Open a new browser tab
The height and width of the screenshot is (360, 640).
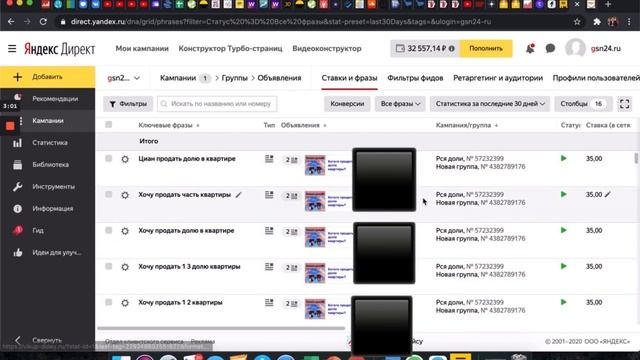pyautogui.click(x=608, y=4)
